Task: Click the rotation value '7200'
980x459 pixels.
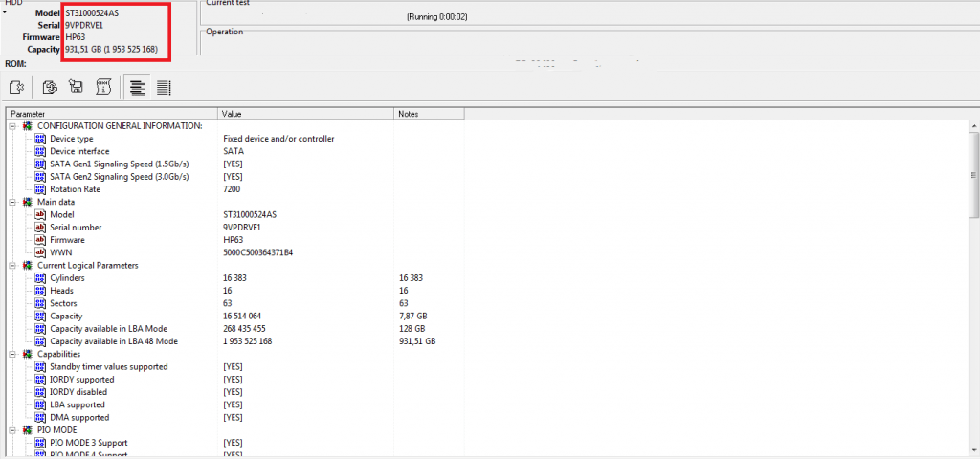Action: (232, 189)
